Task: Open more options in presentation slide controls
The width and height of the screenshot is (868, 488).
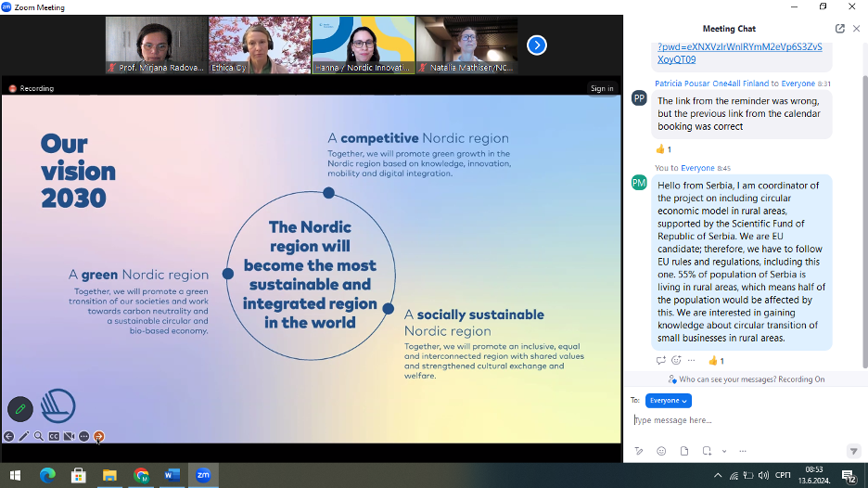Action: pos(83,436)
